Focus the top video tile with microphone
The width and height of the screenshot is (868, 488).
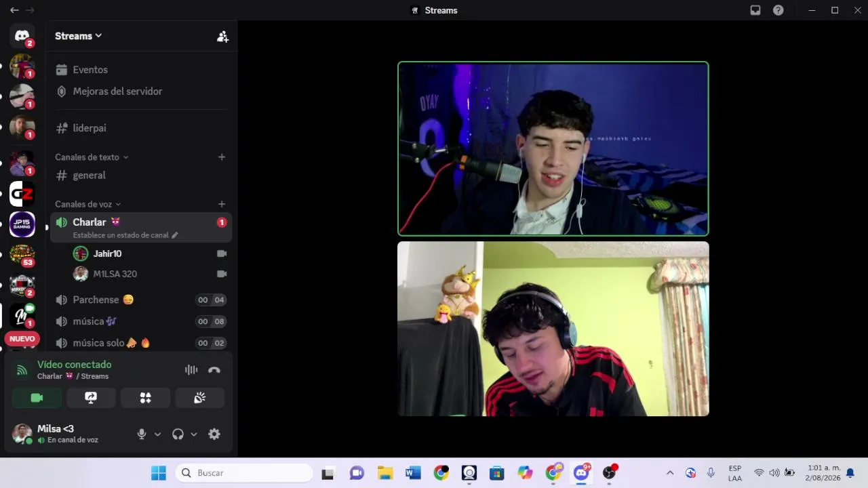coord(553,148)
